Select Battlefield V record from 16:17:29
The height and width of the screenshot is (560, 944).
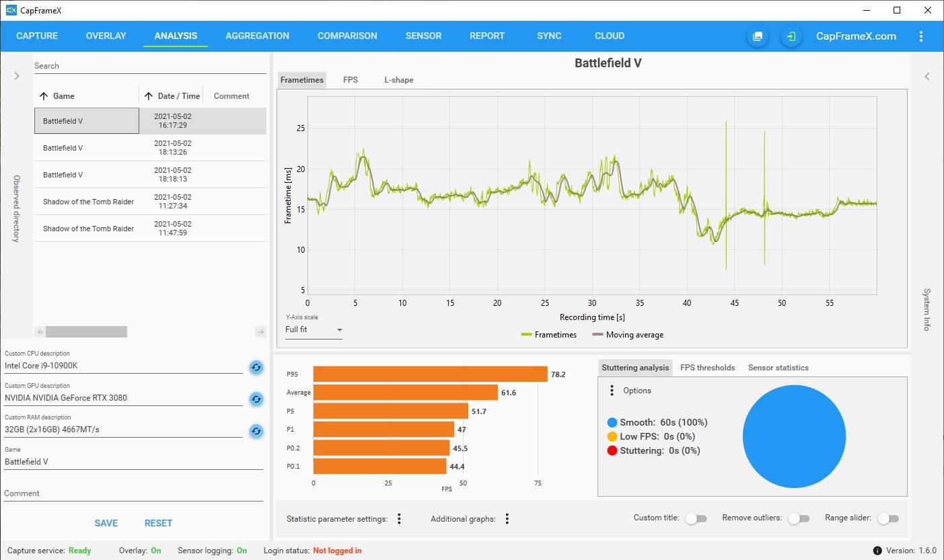tap(150, 121)
